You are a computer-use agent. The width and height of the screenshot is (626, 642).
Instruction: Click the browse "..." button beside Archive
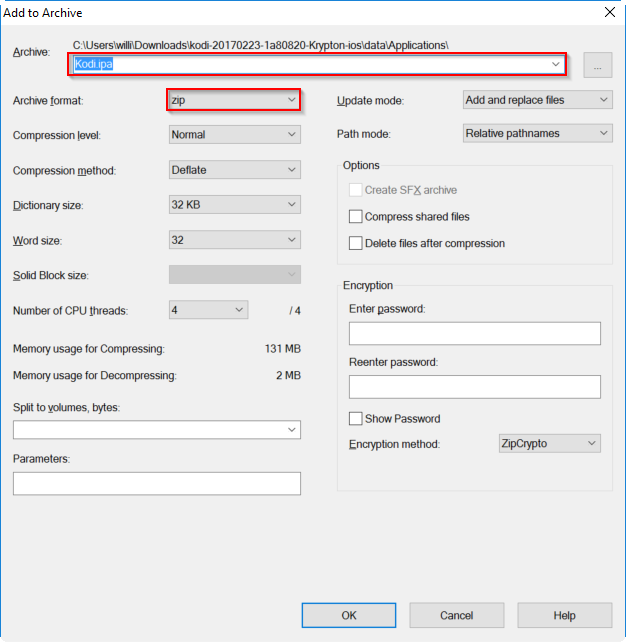(x=597, y=65)
